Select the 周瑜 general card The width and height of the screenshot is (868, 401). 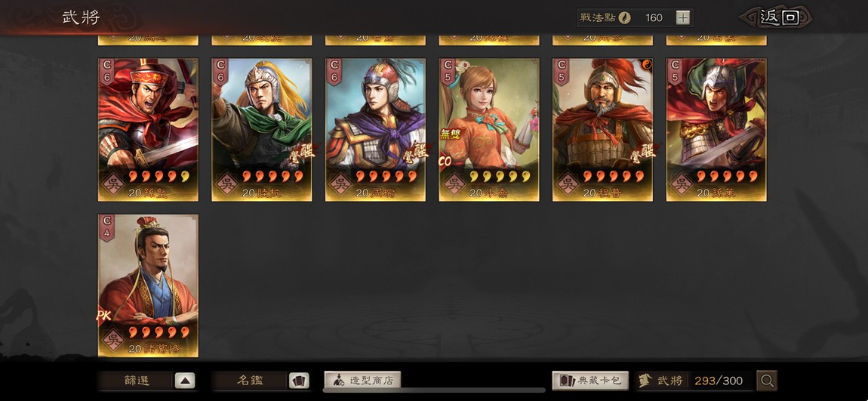pyautogui.click(x=375, y=130)
